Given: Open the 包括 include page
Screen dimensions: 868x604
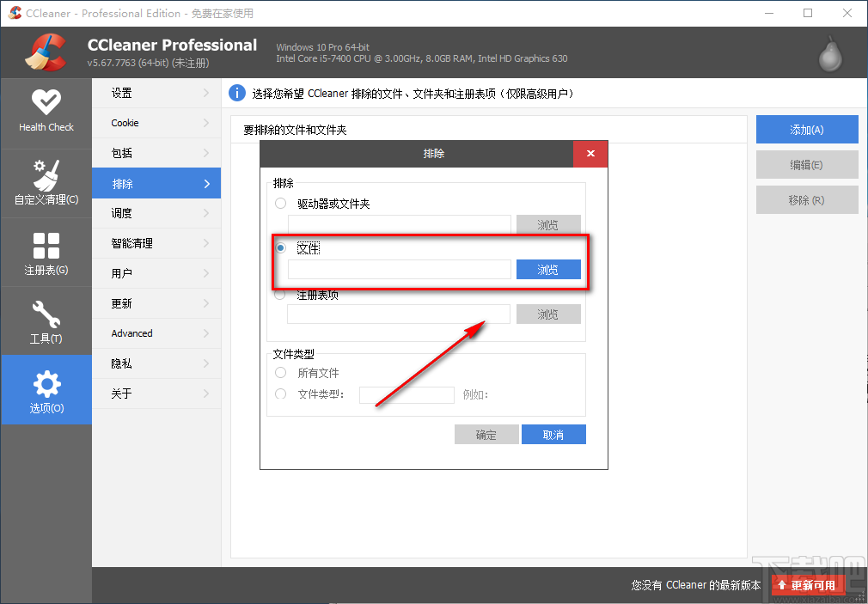Looking at the screenshot, I should [x=156, y=153].
